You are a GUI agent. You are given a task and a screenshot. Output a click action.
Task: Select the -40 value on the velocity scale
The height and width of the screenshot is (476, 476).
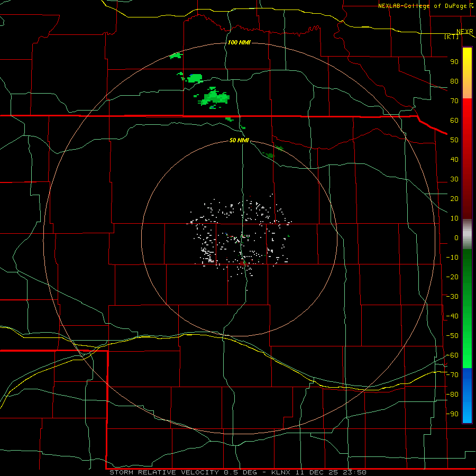click(452, 316)
